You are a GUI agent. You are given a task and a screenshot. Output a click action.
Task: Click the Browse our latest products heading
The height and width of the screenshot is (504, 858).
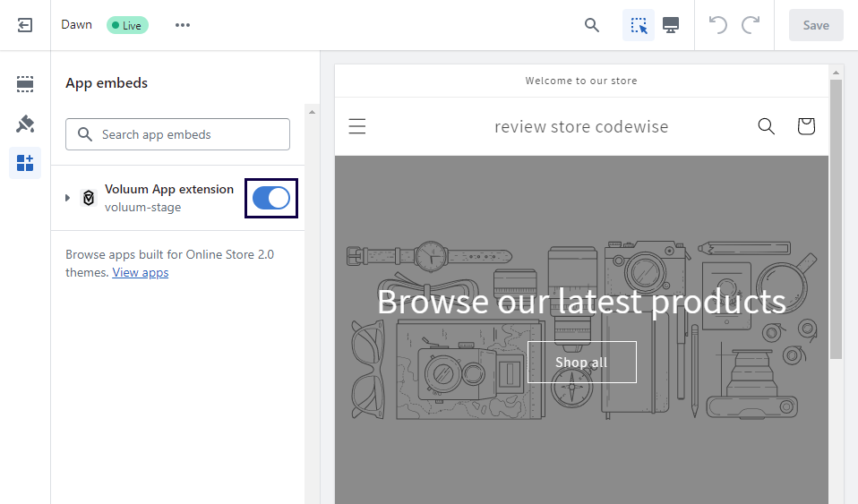(x=581, y=302)
